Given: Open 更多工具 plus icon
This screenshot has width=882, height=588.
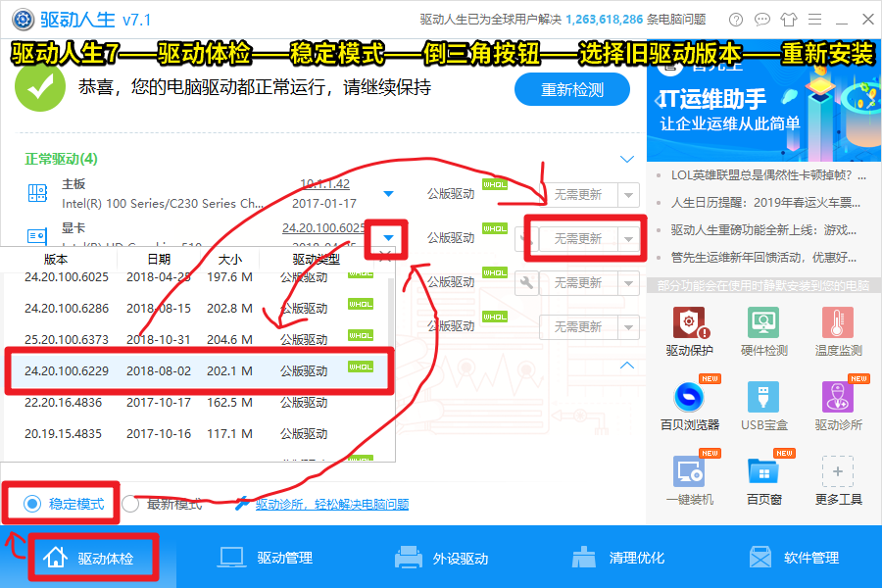Looking at the screenshot, I should click(838, 471).
